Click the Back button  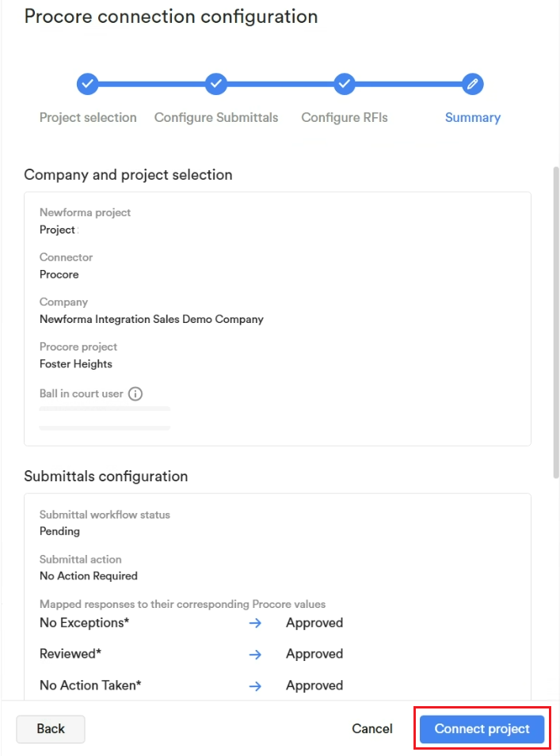pyautogui.click(x=51, y=728)
